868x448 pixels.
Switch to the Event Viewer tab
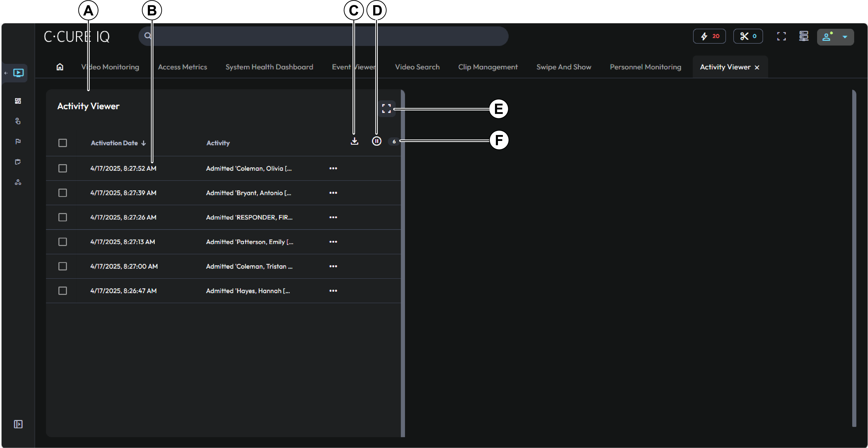[x=353, y=67]
